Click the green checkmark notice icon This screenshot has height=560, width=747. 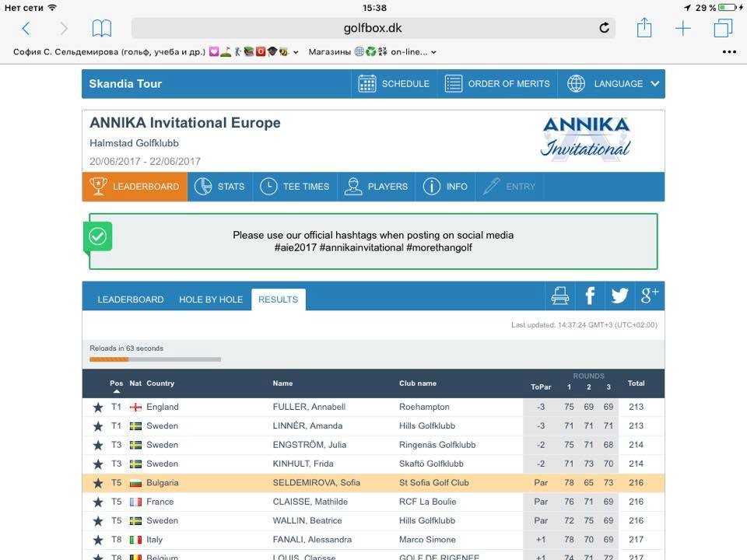tap(98, 236)
